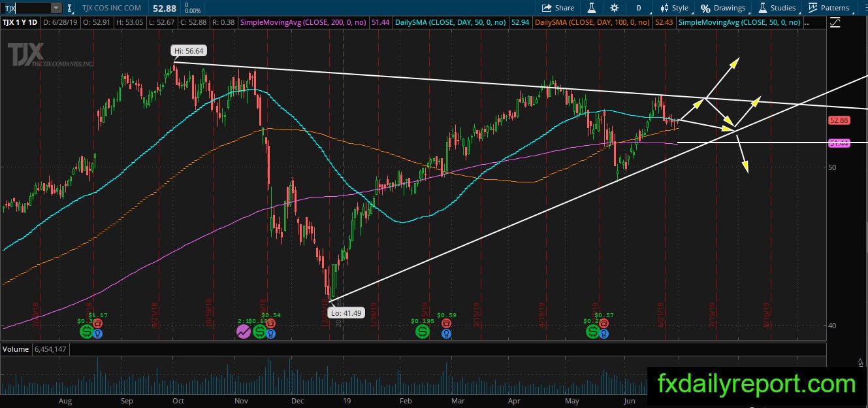This screenshot has height=408, width=868.
Task: Click the Volume subgraph label
Action: pos(15,349)
